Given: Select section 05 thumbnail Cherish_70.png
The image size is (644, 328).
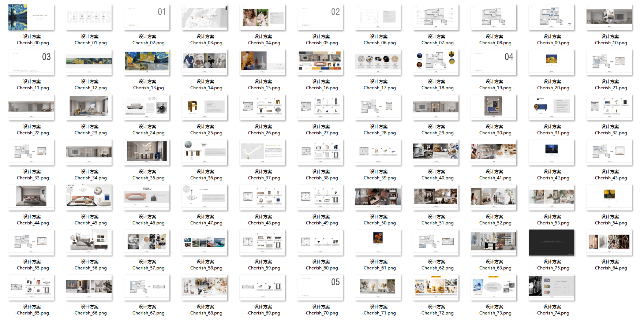Looking at the screenshot, I should point(320,288).
